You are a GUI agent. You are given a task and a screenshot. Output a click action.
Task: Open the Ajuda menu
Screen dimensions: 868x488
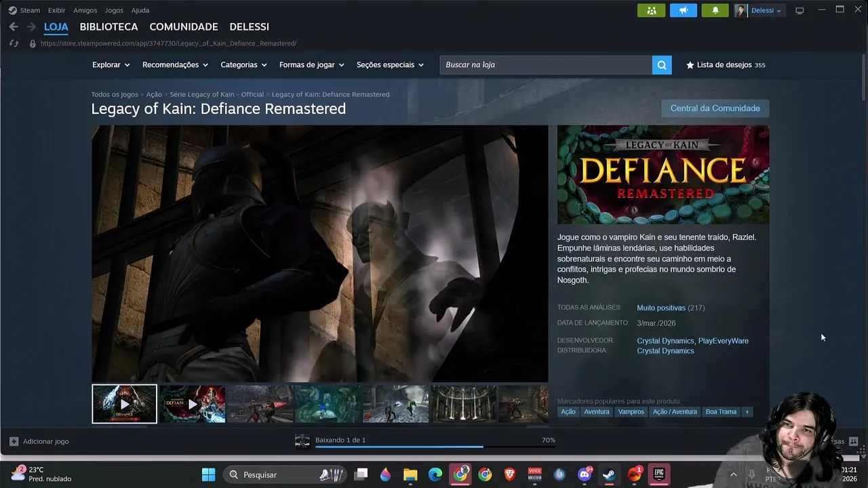point(140,10)
